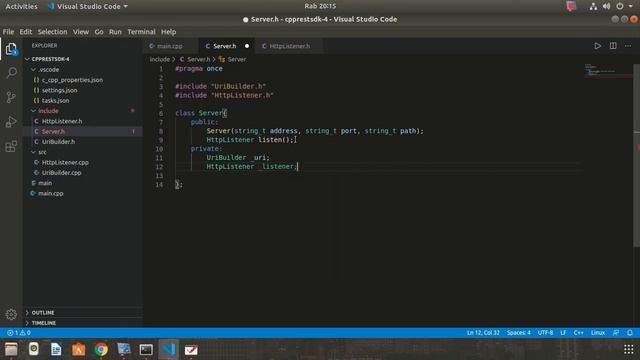Split the editor to the right

[x=613, y=46]
